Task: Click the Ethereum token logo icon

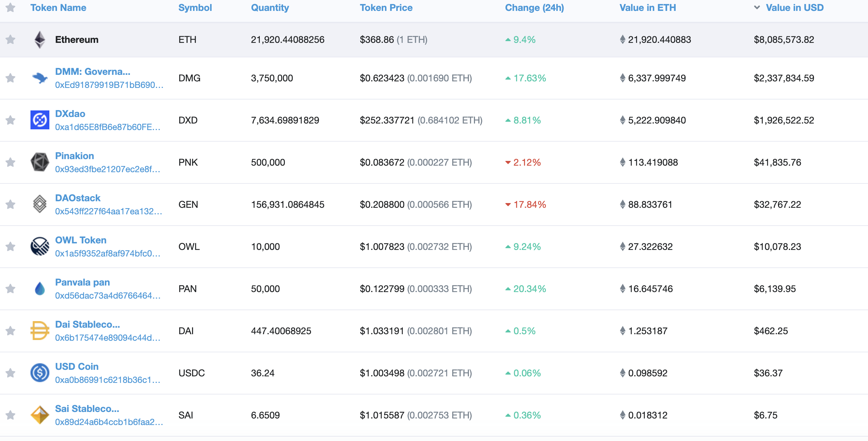Action: [x=40, y=40]
